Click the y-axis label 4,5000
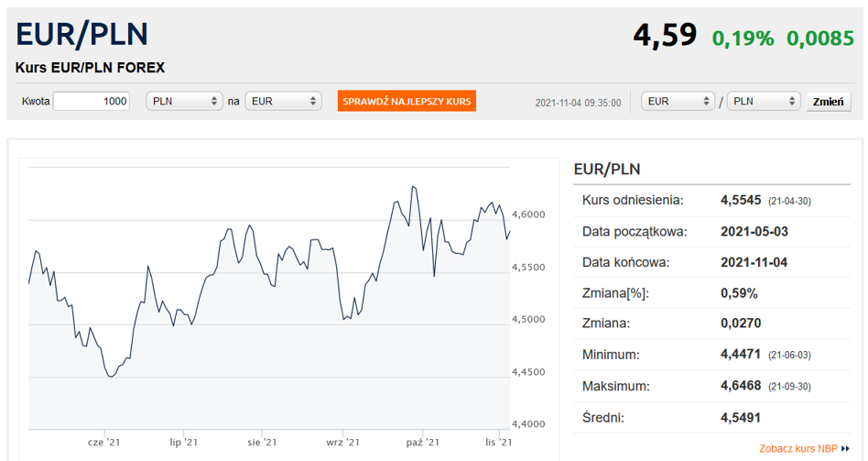Screen dimensions: 868x461 pos(528,319)
